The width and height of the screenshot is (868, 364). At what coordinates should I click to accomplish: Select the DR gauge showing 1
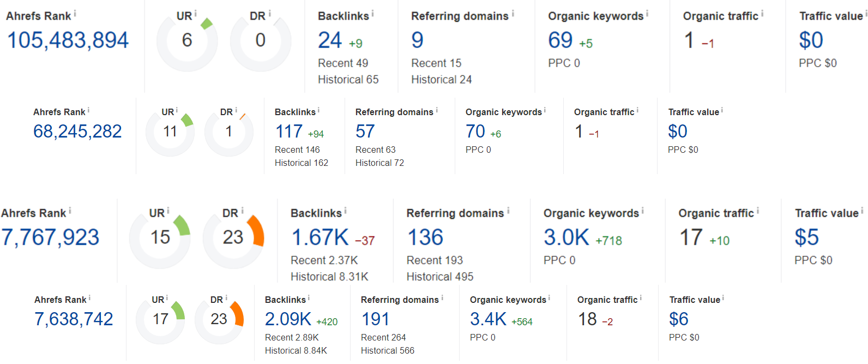pos(229,132)
